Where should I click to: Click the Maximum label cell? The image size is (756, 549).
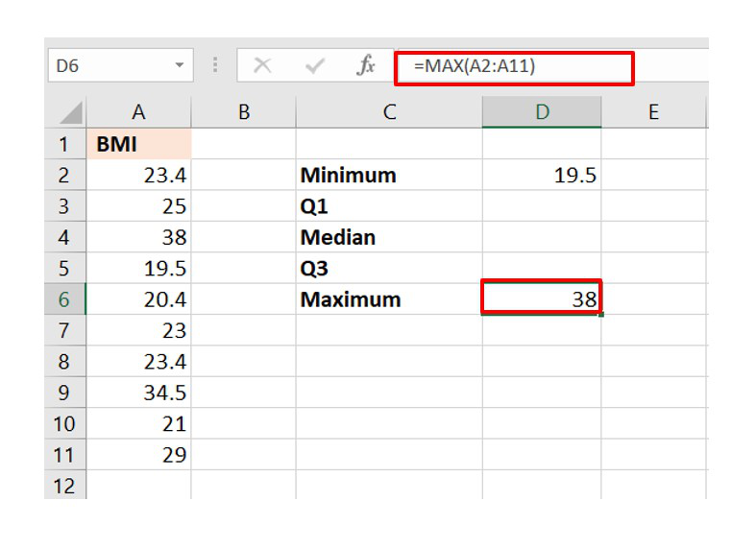coord(389,299)
